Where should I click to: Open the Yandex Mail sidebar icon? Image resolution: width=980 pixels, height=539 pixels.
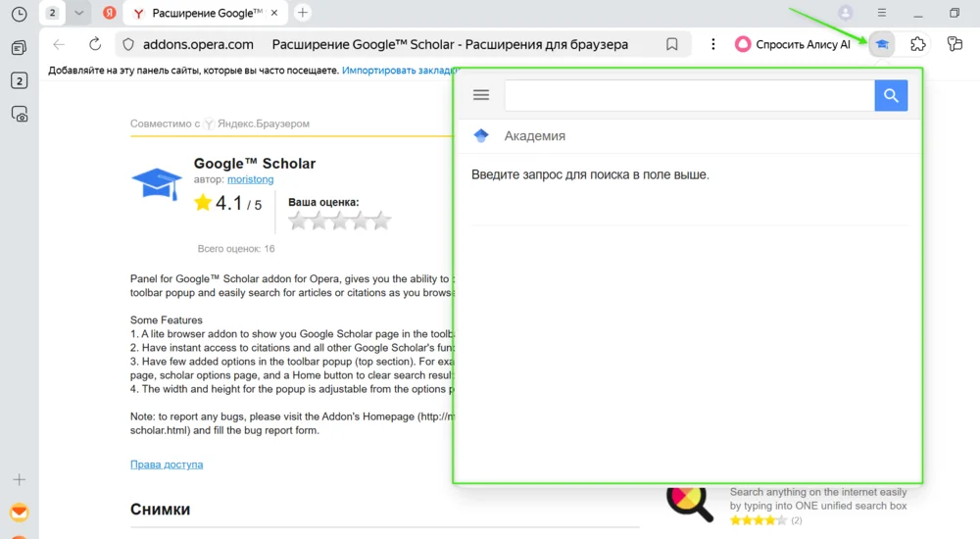click(x=20, y=513)
